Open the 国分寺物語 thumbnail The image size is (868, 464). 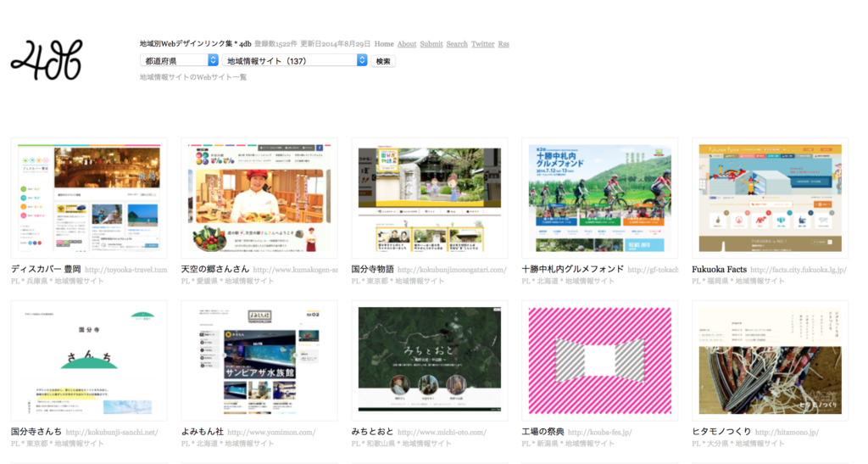click(x=430, y=198)
